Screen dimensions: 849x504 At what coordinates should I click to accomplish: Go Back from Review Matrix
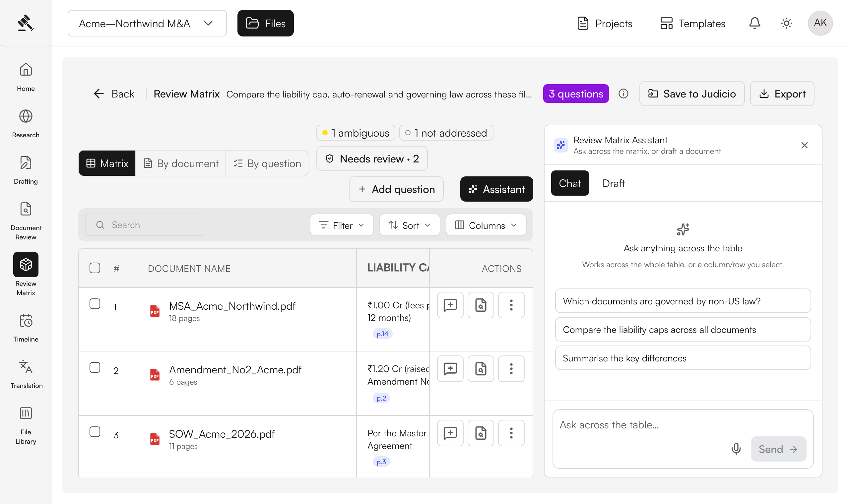pyautogui.click(x=114, y=94)
